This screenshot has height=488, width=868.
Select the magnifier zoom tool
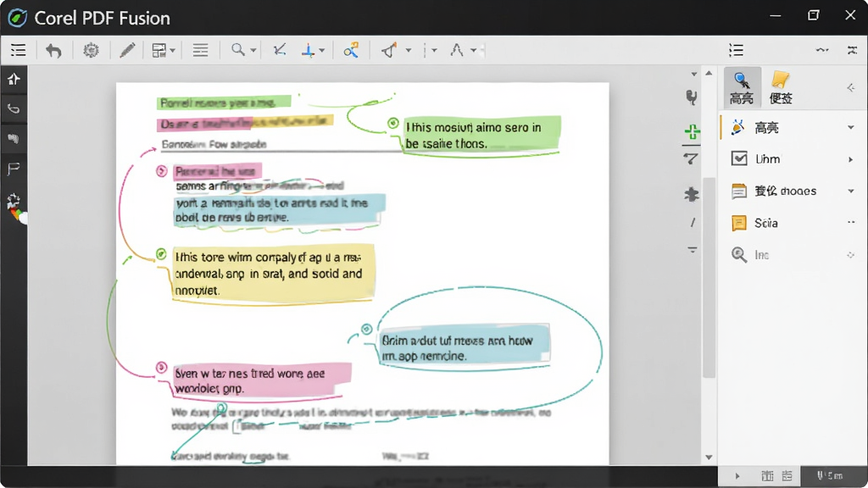238,50
